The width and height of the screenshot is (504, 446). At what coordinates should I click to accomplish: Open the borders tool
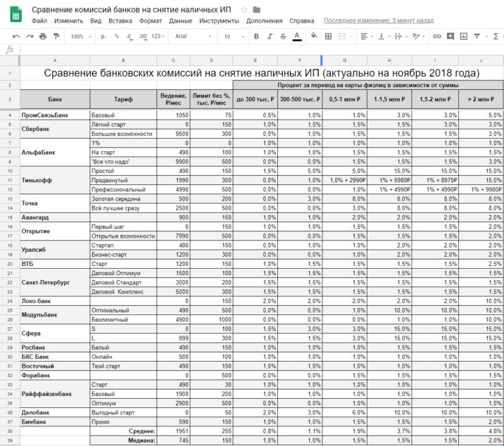(328, 37)
